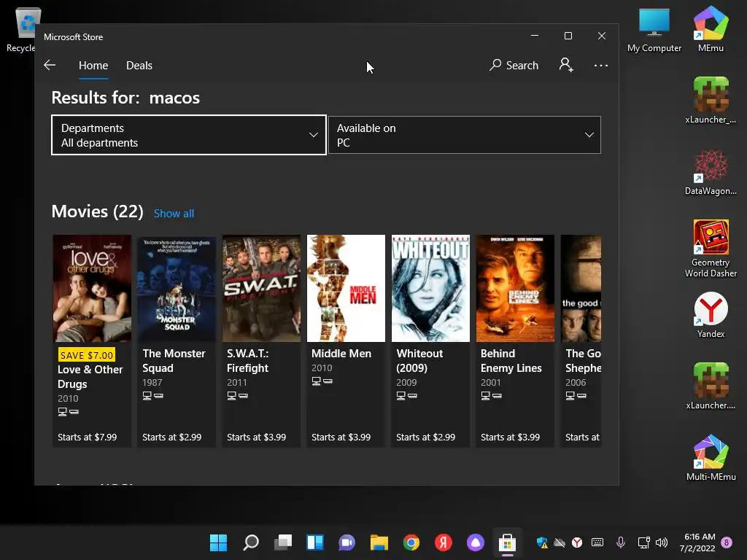Switch to the Home tab
This screenshot has width=747, height=560.
click(x=93, y=65)
